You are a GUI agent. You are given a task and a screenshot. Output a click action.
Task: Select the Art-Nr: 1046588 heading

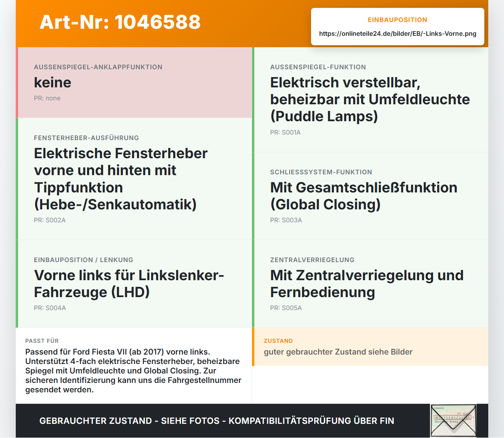click(x=120, y=22)
